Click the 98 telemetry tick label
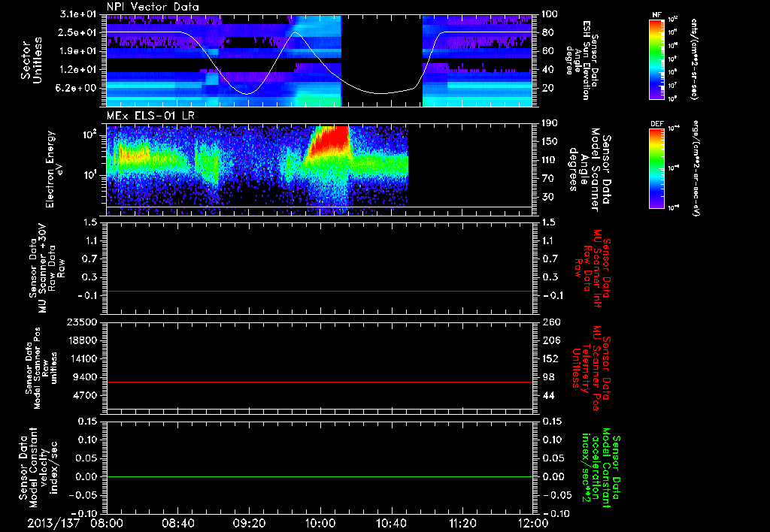 click(548, 377)
